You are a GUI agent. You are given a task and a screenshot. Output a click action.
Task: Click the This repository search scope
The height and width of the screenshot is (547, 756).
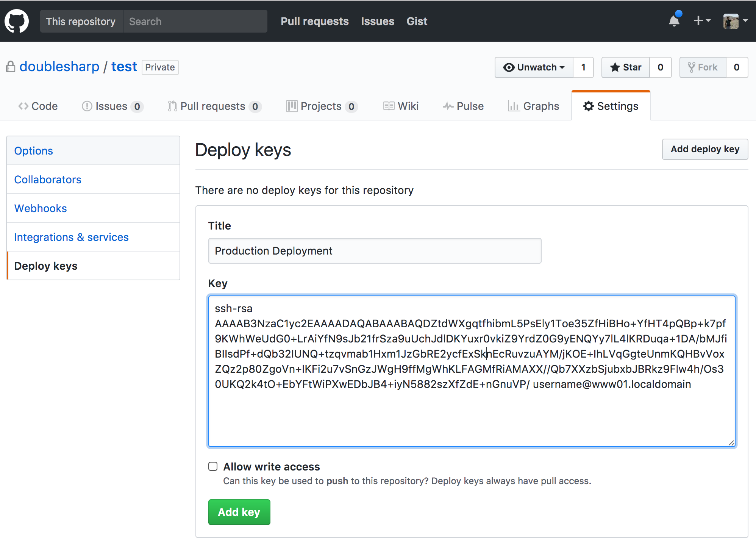coord(81,21)
